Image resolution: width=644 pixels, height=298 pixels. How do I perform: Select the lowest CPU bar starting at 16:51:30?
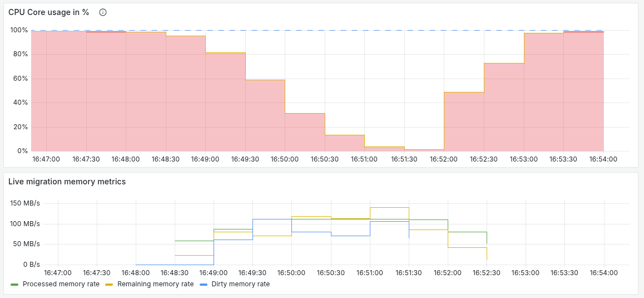point(424,150)
